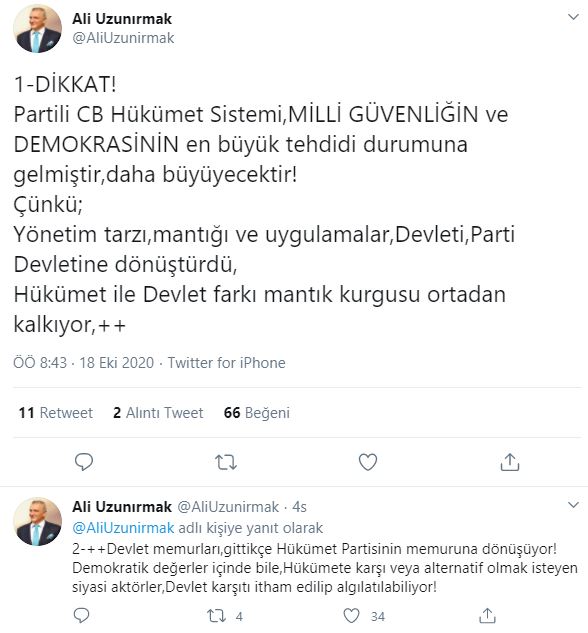View the 2 Alıntı Tweet list
This screenshot has height=633, width=588.
(158, 413)
